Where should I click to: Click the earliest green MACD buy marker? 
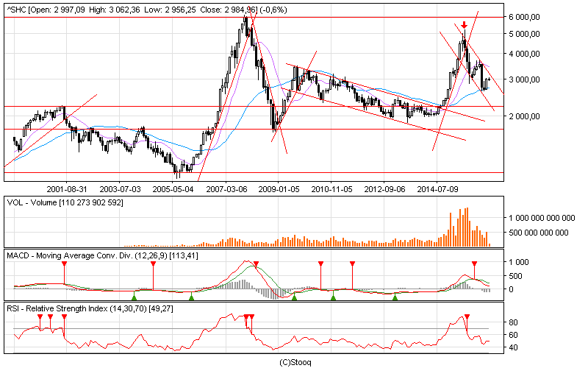point(135,297)
